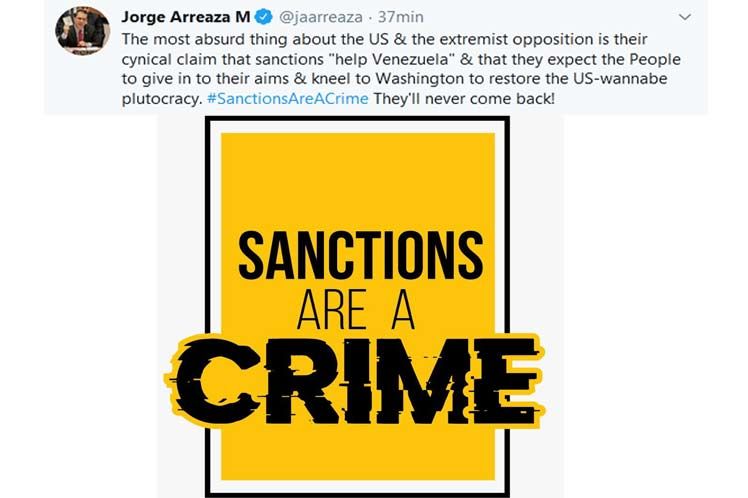The height and width of the screenshot is (498, 748).
Task: Click the display name Jorge Arreaza M
Action: [186, 17]
